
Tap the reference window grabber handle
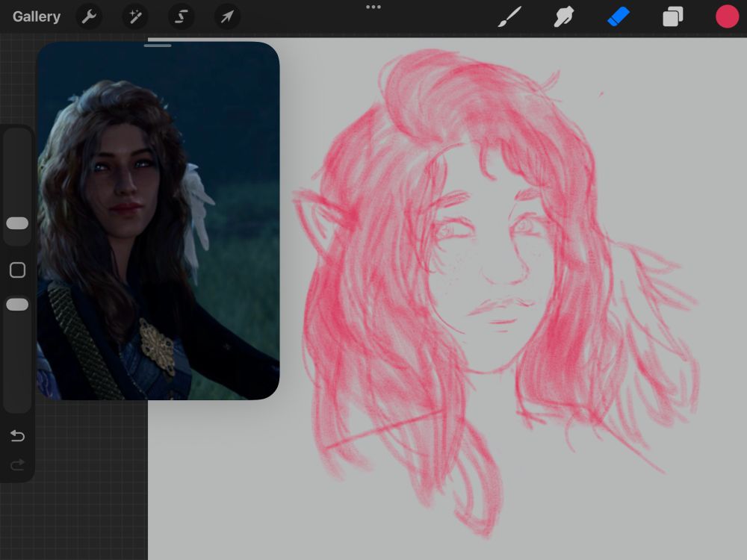coord(158,46)
